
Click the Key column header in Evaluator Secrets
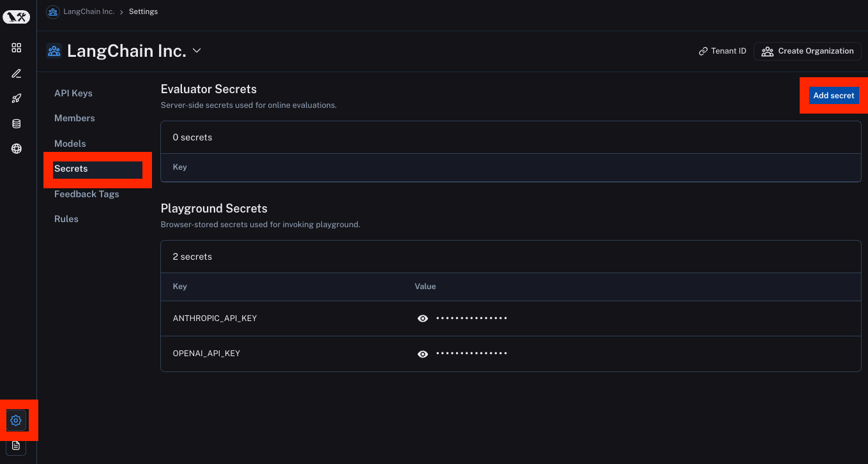point(180,167)
